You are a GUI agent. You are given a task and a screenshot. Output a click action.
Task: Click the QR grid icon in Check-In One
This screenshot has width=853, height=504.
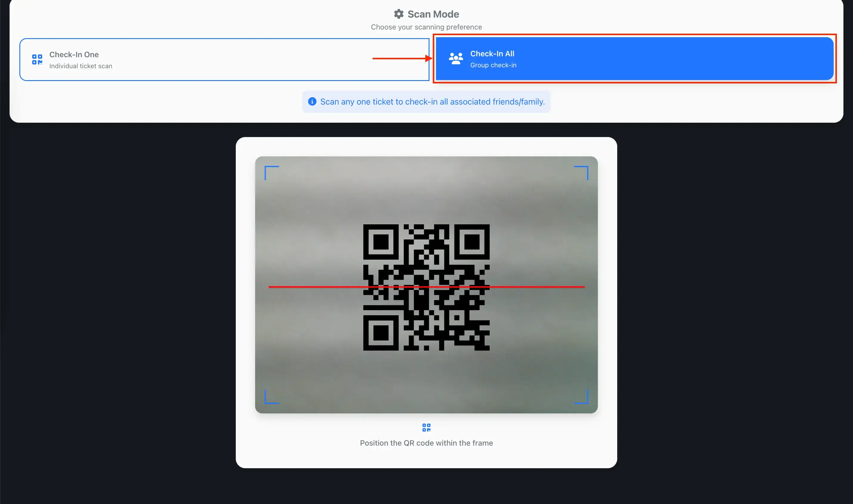(x=37, y=60)
